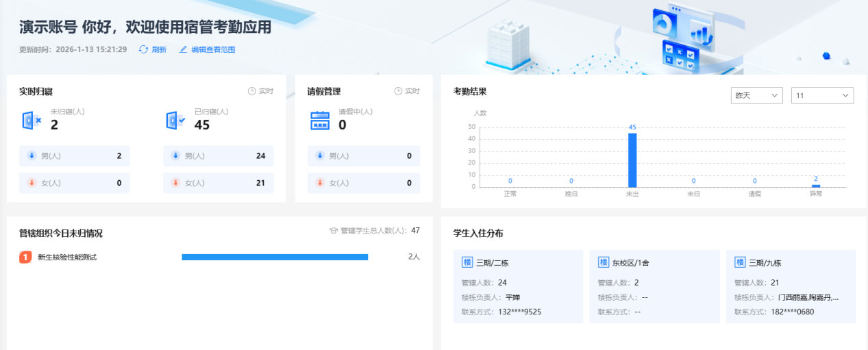This screenshot has width=868, height=350.
Task: Click the female icon in 已归寝 女(人) row
Action: tap(175, 183)
